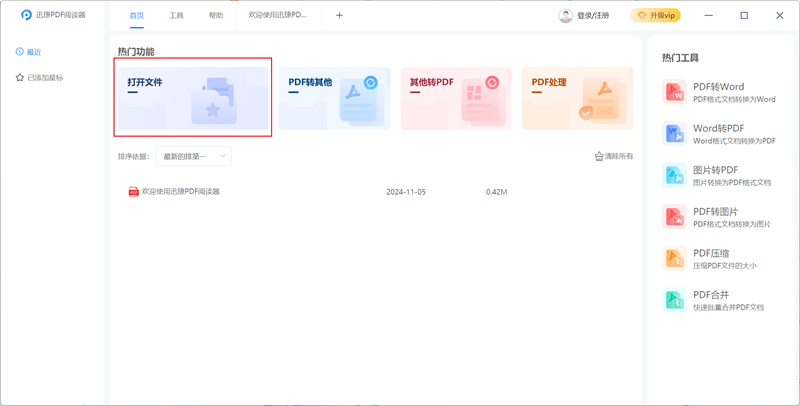Select the 已添加星标 star icon
Image resolution: width=800 pixels, height=406 pixels.
coord(20,78)
